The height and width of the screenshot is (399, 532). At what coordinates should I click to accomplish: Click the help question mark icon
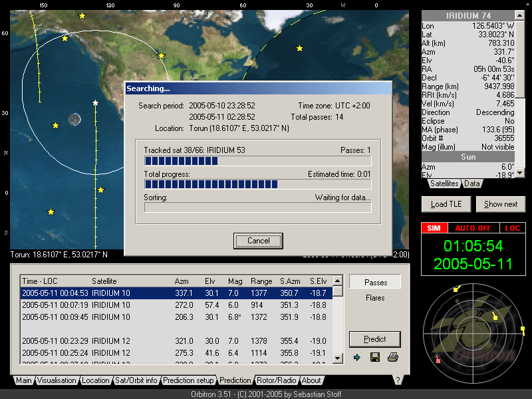(398, 380)
